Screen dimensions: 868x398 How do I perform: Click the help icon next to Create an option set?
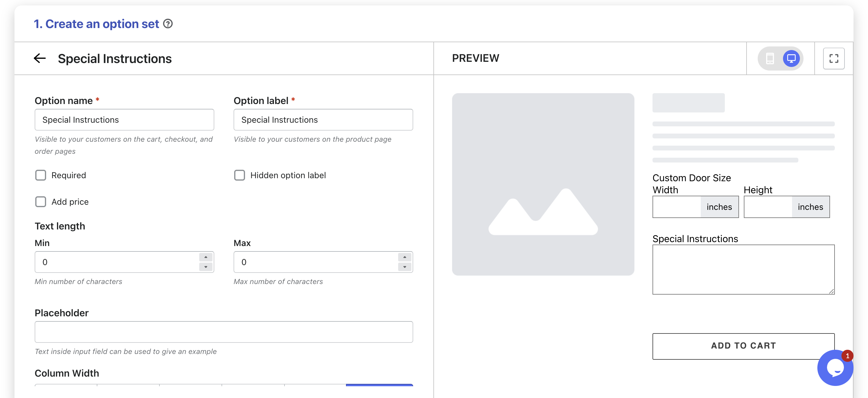(x=168, y=24)
